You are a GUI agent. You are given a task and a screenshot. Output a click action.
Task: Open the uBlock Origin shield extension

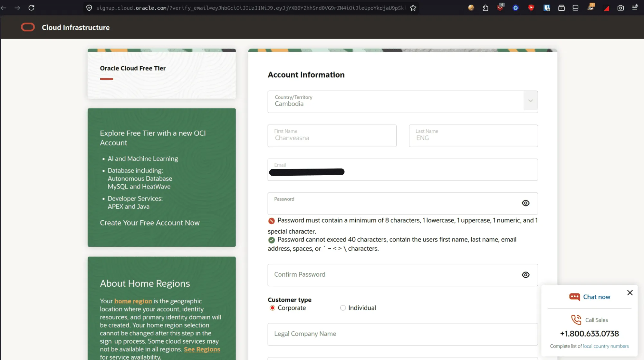[x=500, y=7]
